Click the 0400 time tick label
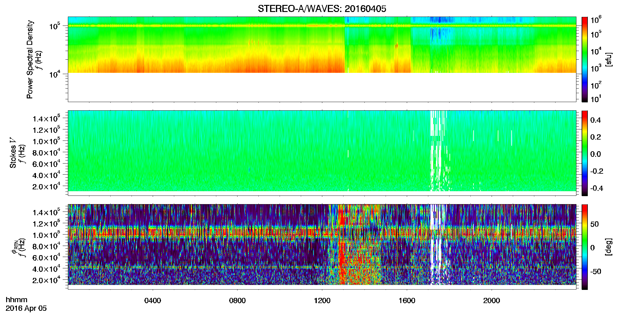The width and height of the screenshot is (644, 332). pyautogui.click(x=153, y=301)
